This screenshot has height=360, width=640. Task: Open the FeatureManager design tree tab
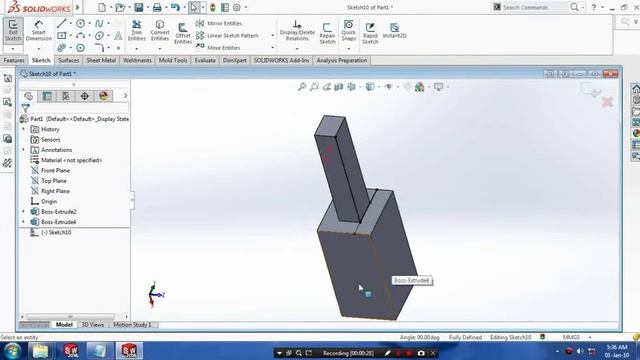tap(29, 96)
